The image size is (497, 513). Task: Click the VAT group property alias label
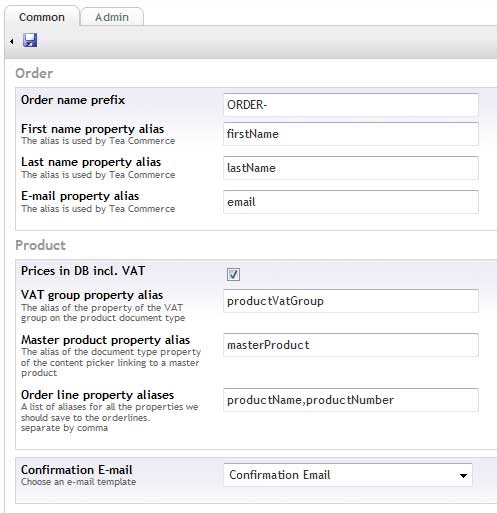[92, 295]
